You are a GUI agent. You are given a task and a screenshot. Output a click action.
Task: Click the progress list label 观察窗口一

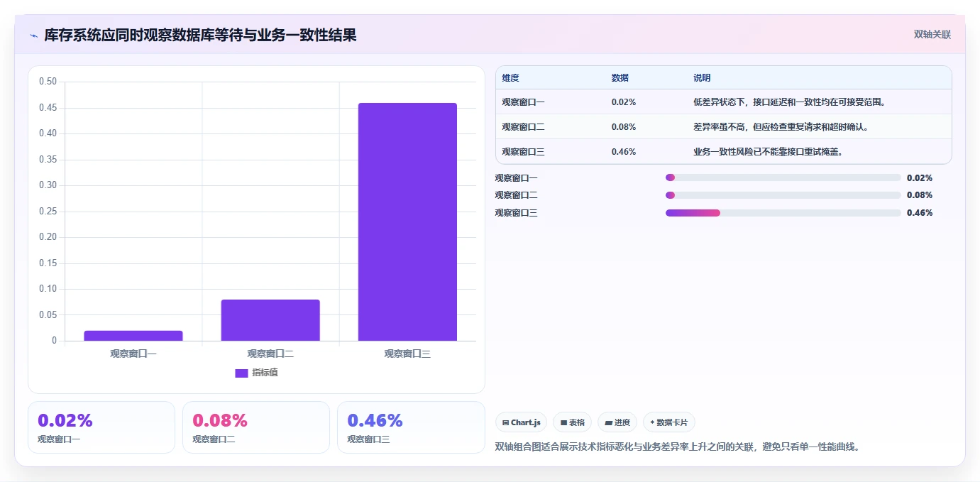click(516, 177)
